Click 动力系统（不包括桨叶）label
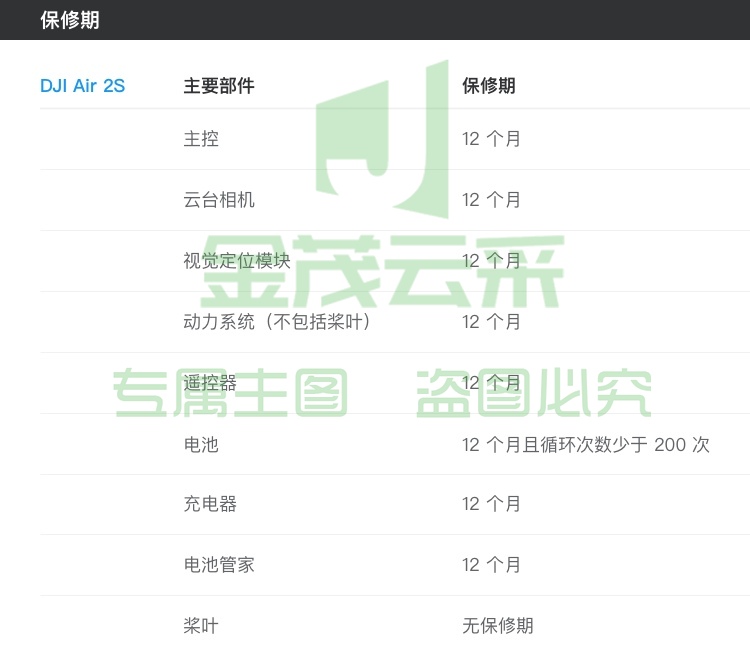The width and height of the screenshot is (750, 671). [278, 322]
